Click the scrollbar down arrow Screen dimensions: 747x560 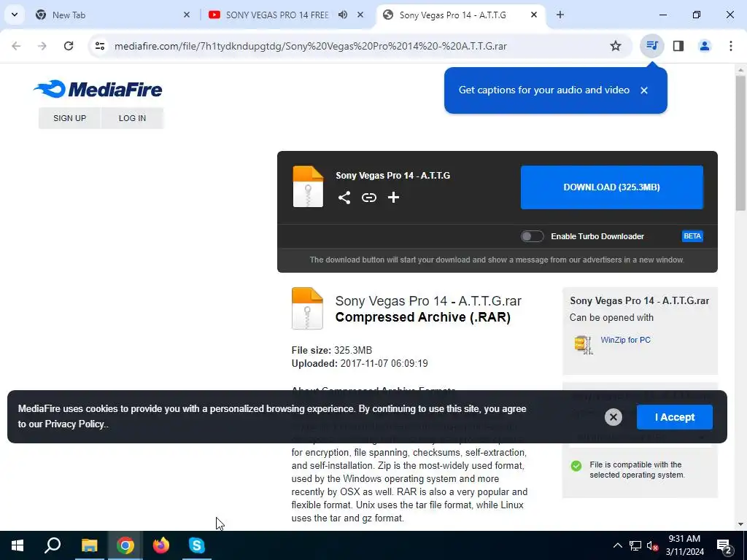(x=740, y=524)
